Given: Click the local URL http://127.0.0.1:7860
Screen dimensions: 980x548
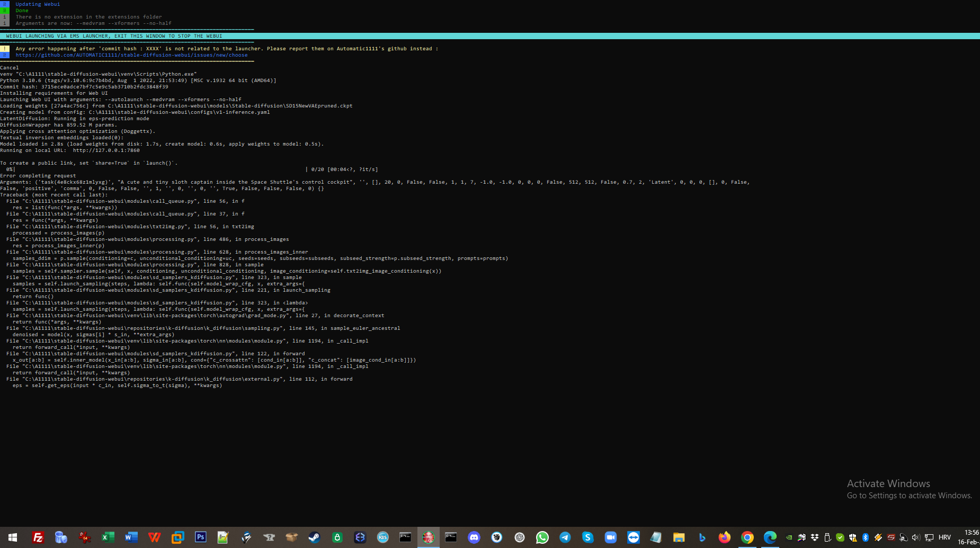Looking at the screenshot, I should (106, 150).
